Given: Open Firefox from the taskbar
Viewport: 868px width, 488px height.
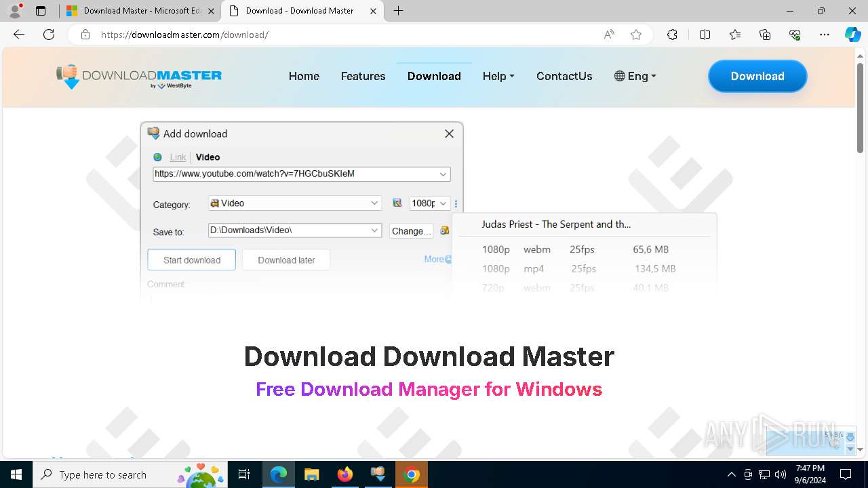Looking at the screenshot, I should [x=345, y=474].
